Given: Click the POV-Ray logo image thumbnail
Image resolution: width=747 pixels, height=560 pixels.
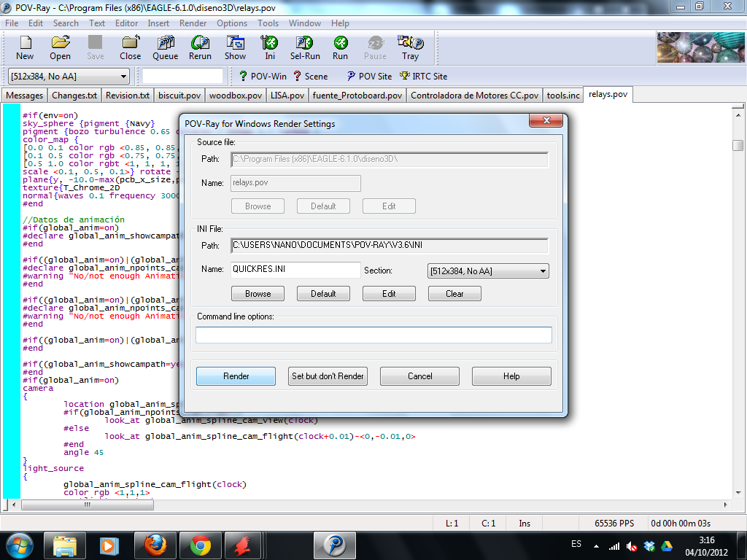Looking at the screenshot, I should pyautogui.click(x=700, y=47).
